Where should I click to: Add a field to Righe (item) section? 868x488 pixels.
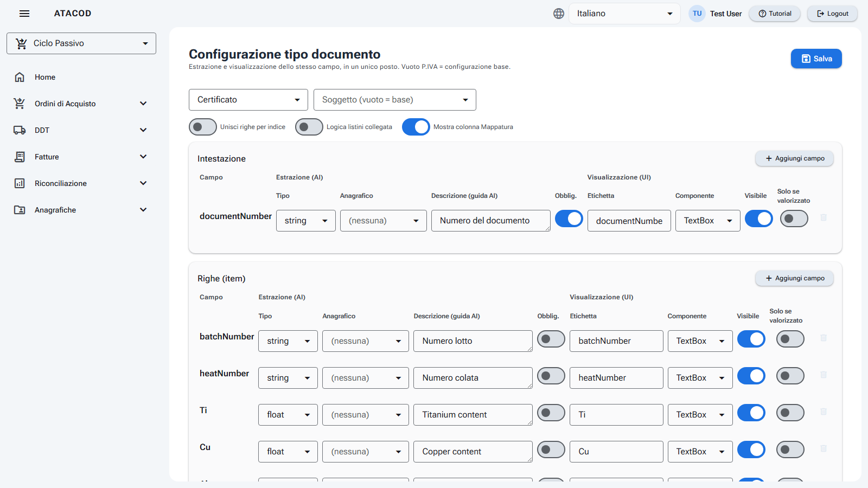pos(795,278)
